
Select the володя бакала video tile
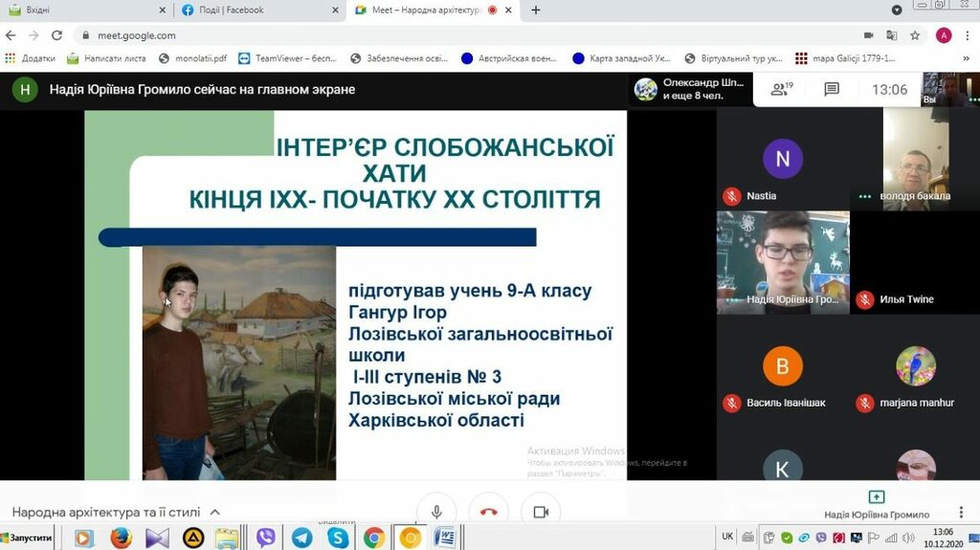tap(915, 160)
